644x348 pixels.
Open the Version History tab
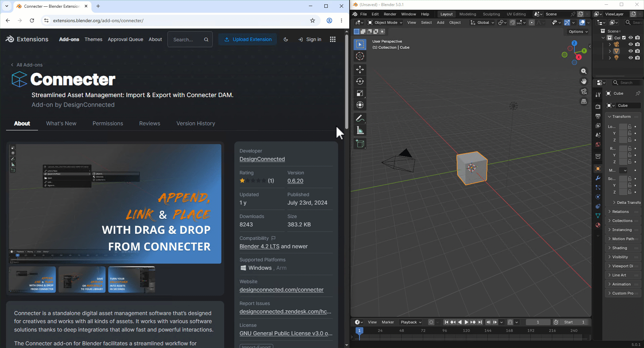pos(196,123)
